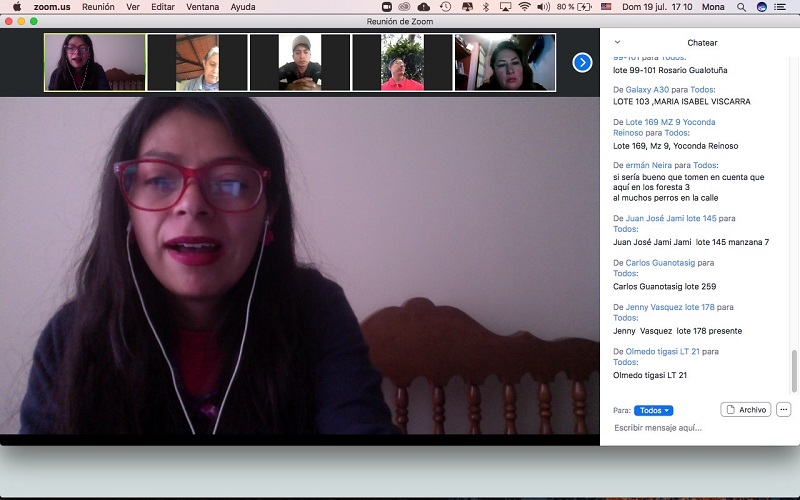Open the Apple menu
Viewport: 800px width, 500px height.
pyautogui.click(x=17, y=7)
